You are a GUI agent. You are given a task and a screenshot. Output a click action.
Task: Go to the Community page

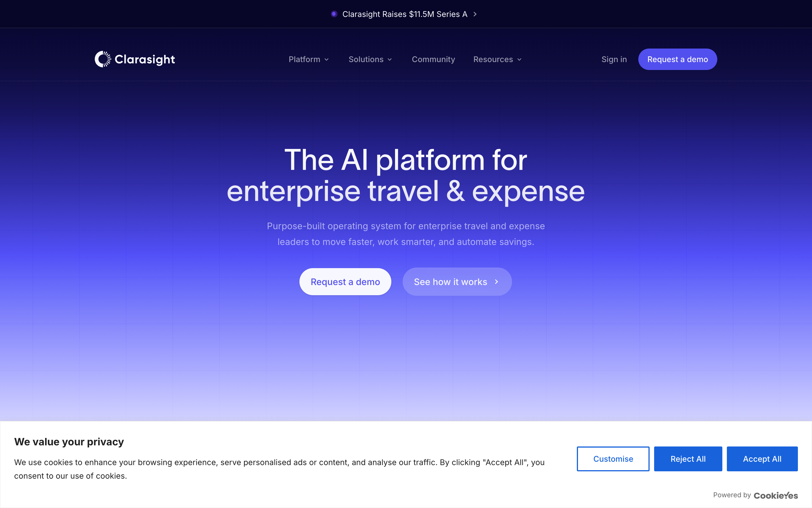click(x=433, y=60)
